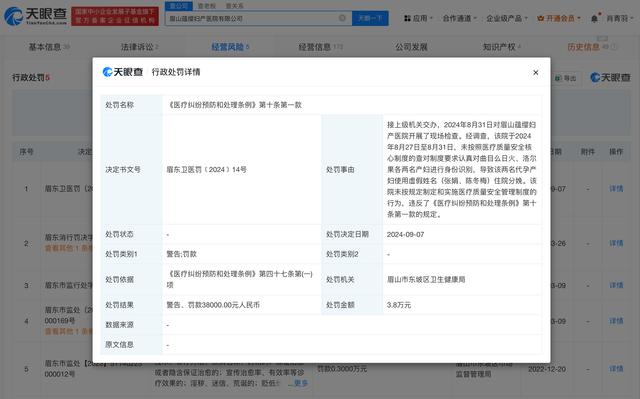Switch to the 查关系 search tab
640x399 pixels.
click(x=234, y=6)
